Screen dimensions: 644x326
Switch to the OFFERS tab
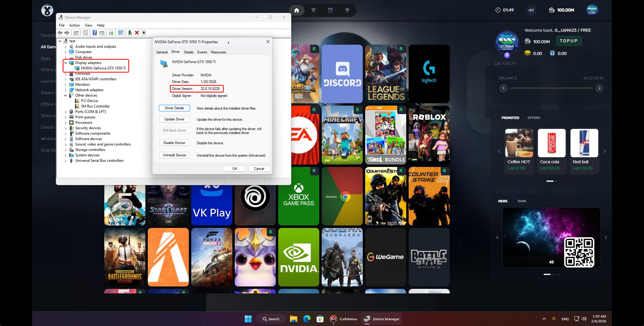534,118
